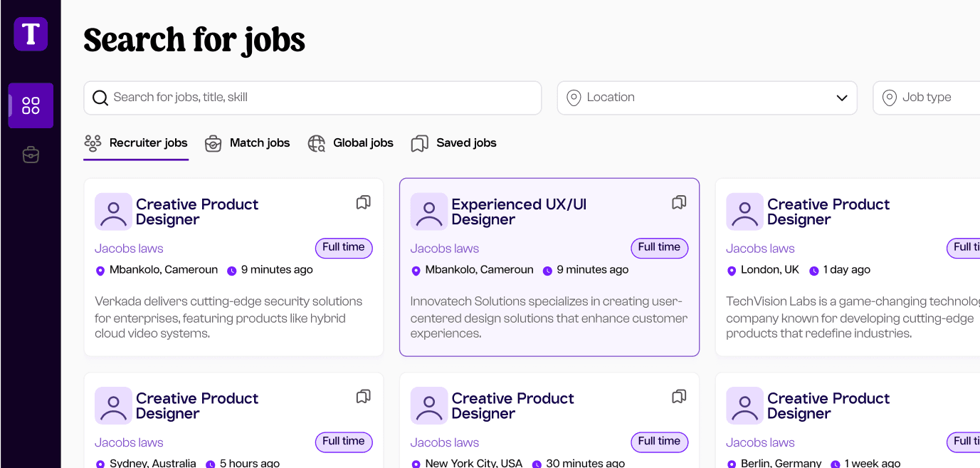The height and width of the screenshot is (468, 980).
Task: Open Jacobs laws link on UX/UI Designer card
Action: click(445, 249)
